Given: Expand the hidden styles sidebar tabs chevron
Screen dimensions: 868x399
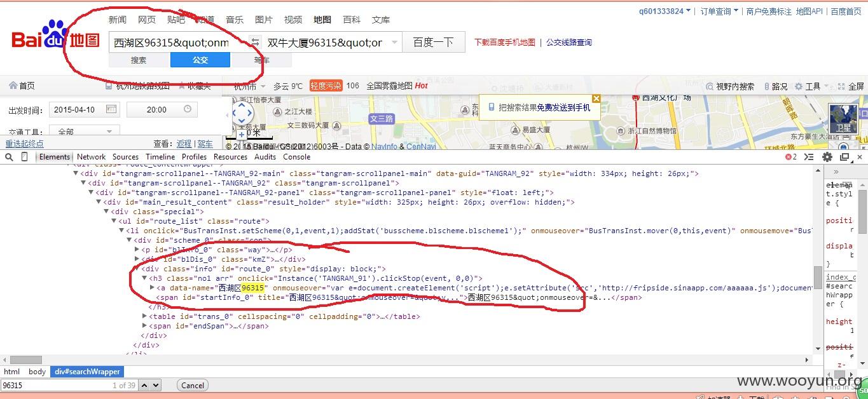Looking at the screenshot, I should click(x=836, y=172).
